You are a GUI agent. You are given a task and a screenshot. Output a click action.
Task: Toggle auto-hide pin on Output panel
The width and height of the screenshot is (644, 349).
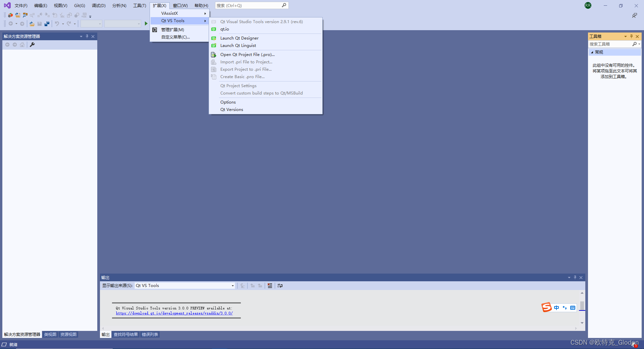(575, 277)
